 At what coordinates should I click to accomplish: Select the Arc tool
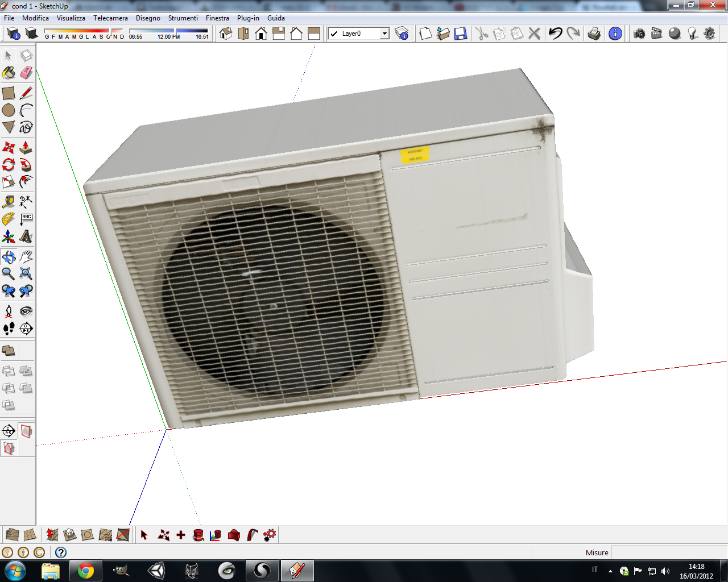[x=26, y=110]
